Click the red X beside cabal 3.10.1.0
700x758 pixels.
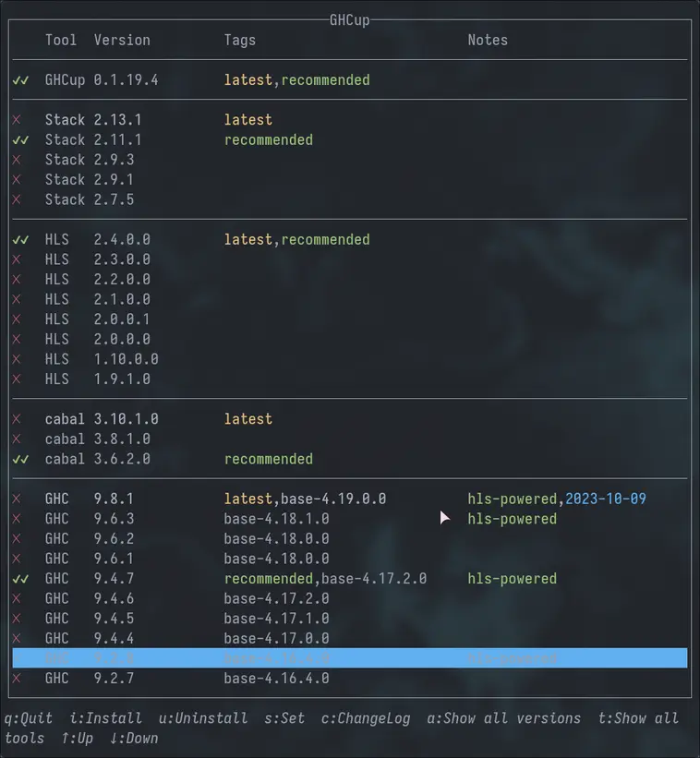[x=17, y=419]
